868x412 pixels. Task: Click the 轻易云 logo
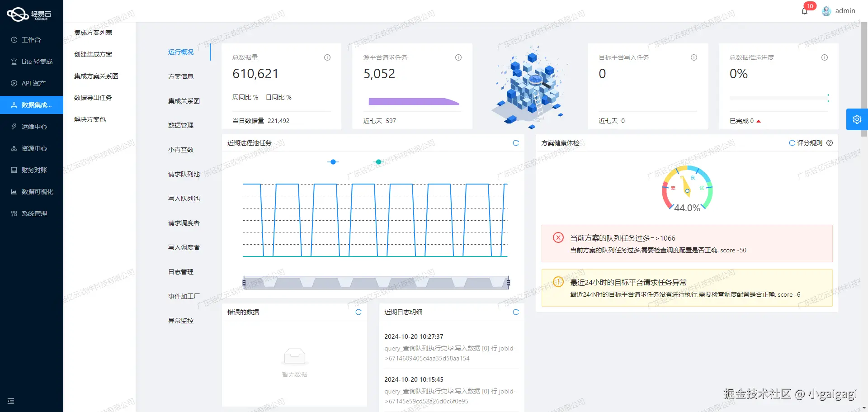(30, 13)
